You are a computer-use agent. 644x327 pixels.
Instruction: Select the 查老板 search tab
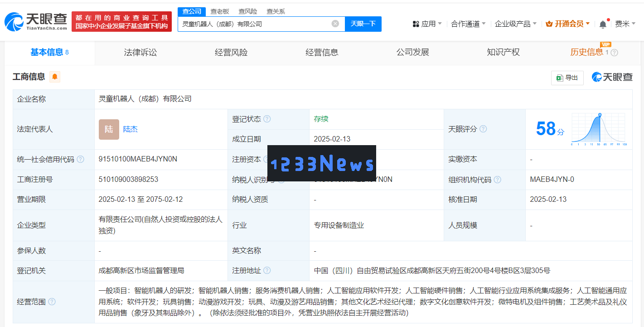220,11
